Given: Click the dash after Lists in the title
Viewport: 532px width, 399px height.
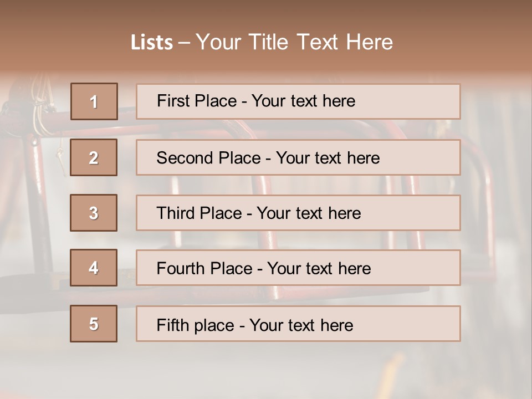Looking at the screenshot, I should point(183,43).
